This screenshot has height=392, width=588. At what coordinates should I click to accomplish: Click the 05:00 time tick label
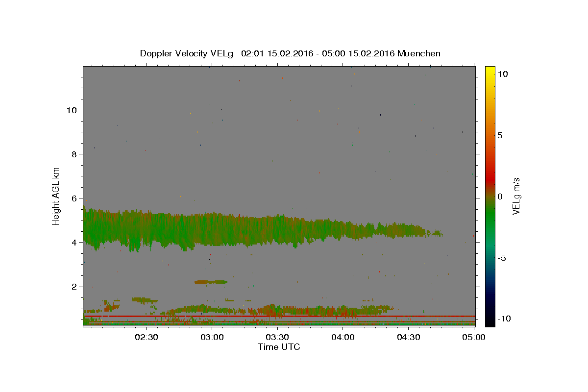[x=473, y=337]
